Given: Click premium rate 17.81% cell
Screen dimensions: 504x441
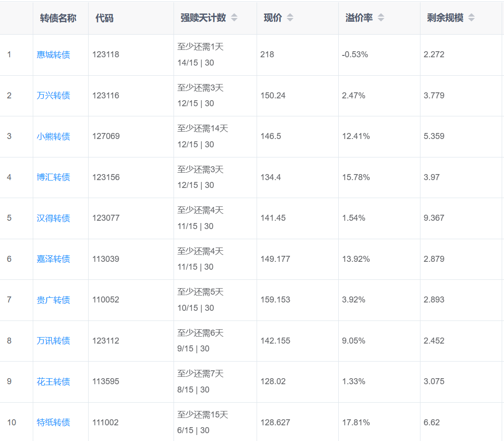Looking at the screenshot, I should [356, 423].
